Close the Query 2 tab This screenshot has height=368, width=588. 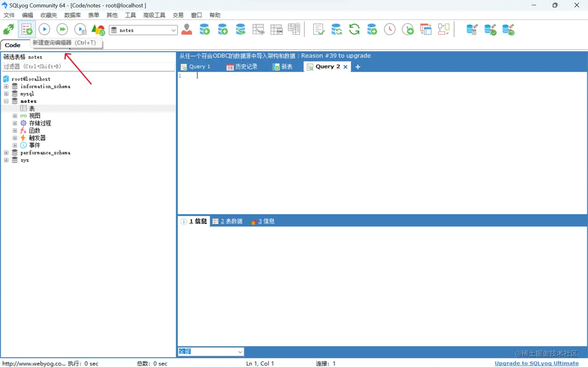click(345, 67)
